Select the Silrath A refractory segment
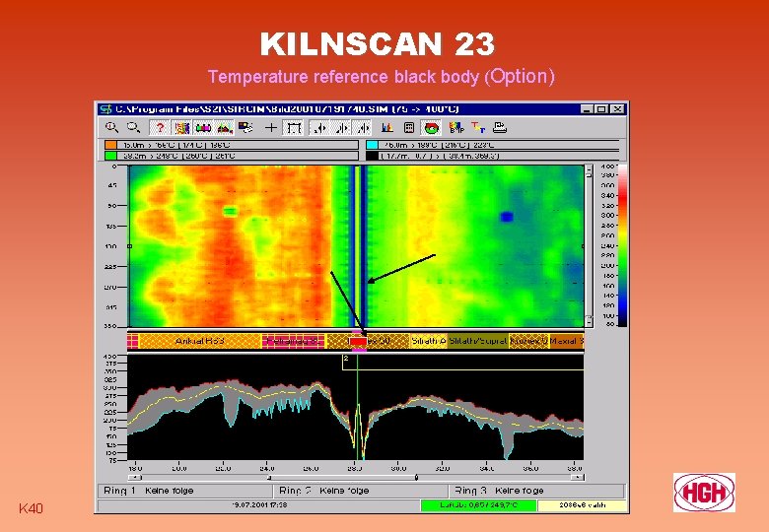This screenshot has width=769, height=532. (429, 341)
